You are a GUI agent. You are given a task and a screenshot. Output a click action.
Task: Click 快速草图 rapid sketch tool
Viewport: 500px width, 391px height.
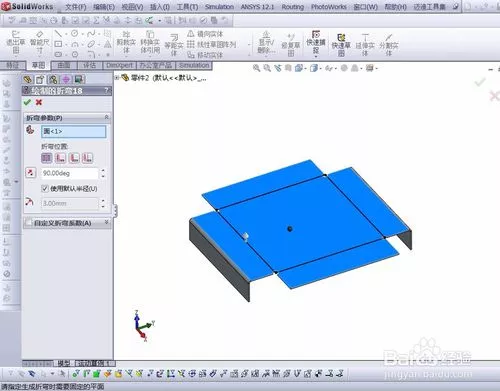(341, 45)
